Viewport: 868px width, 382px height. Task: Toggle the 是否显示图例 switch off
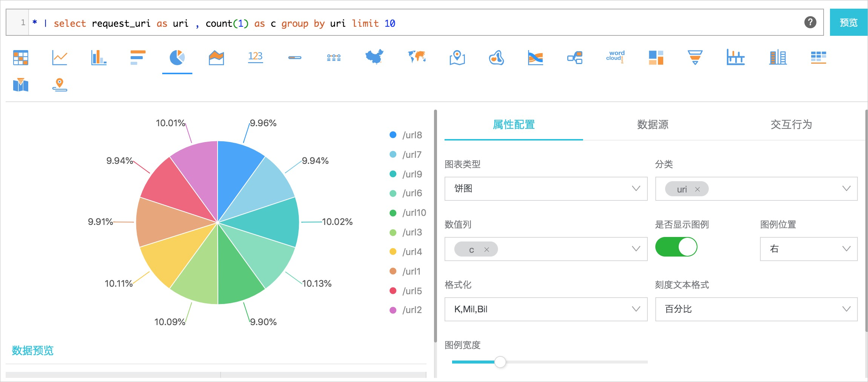pyautogui.click(x=676, y=247)
